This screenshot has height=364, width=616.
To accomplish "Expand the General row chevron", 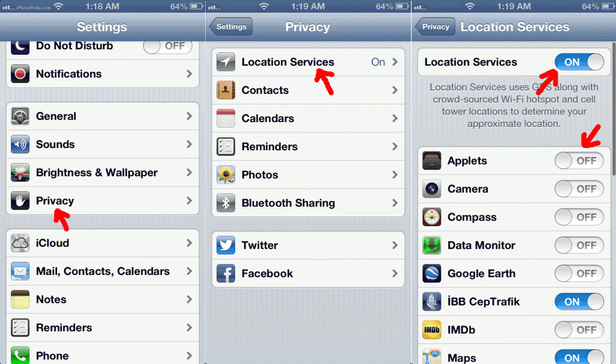I will point(189,116).
